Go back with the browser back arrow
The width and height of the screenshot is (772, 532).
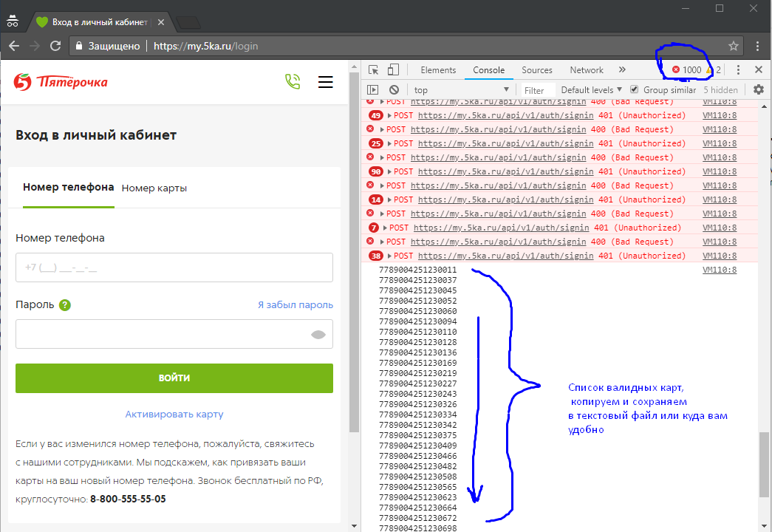tap(14, 47)
